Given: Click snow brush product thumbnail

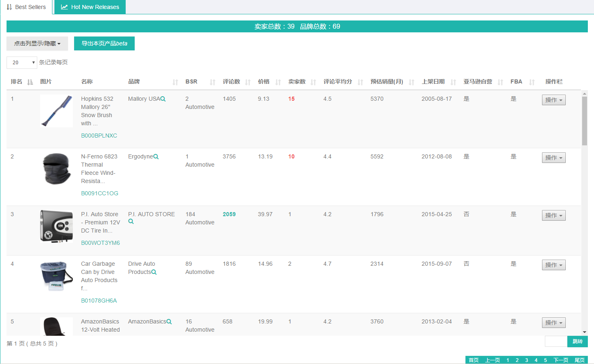Looking at the screenshot, I should point(56,111).
